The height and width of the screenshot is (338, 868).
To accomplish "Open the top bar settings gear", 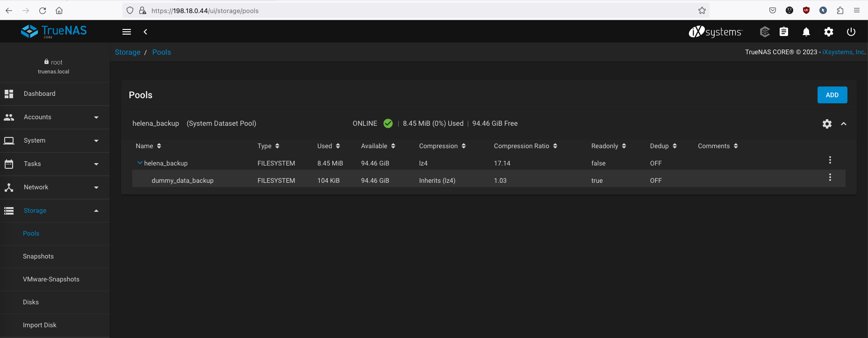I will [828, 32].
